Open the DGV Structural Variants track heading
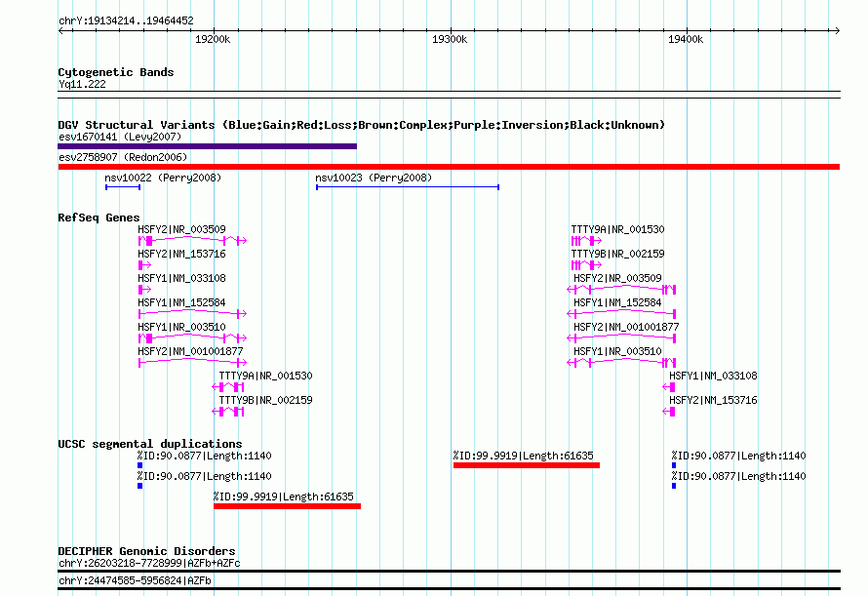This screenshot has width=868, height=596. click(361, 125)
